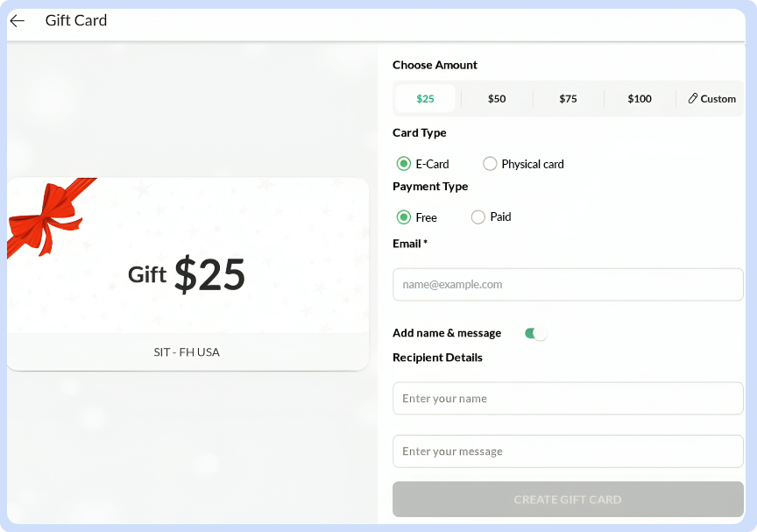This screenshot has height=532, width=757.
Task: Select the E-Card radio button
Action: pos(404,164)
